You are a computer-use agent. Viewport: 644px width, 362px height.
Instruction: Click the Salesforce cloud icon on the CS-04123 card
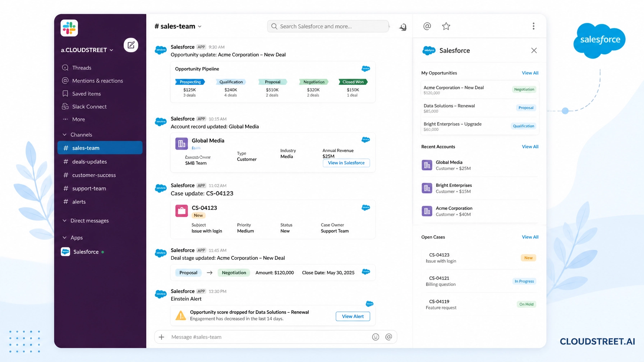coord(366,208)
